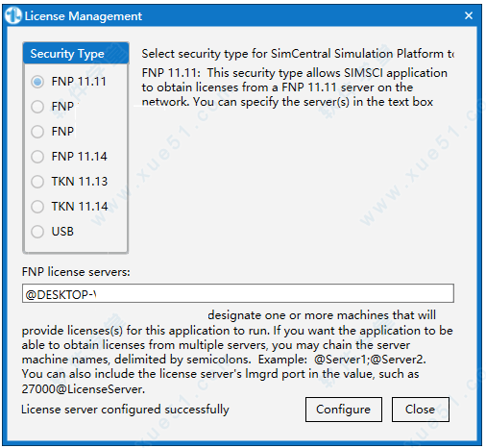Click the Security Type group header

(x=76, y=53)
